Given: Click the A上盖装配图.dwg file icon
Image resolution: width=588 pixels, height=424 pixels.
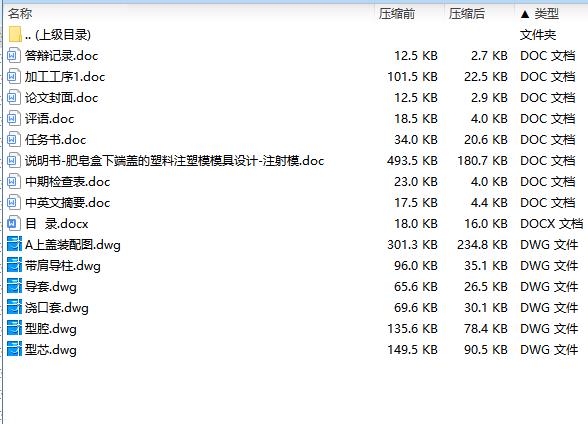Looking at the screenshot, I should 14,244.
